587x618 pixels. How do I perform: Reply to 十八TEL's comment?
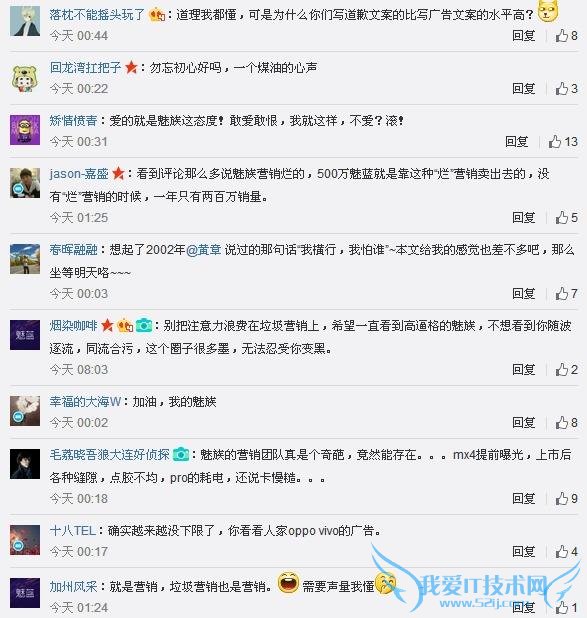click(524, 551)
